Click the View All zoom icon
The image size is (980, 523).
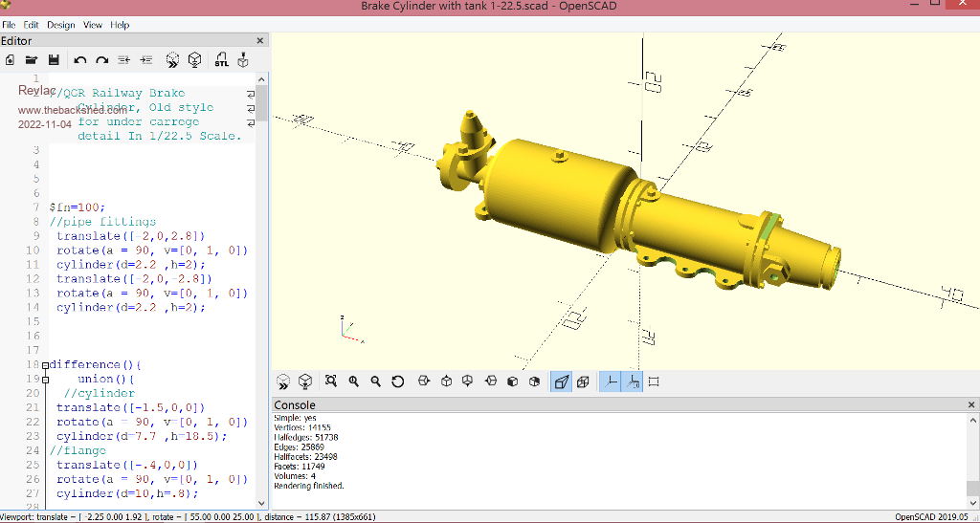[x=331, y=381]
